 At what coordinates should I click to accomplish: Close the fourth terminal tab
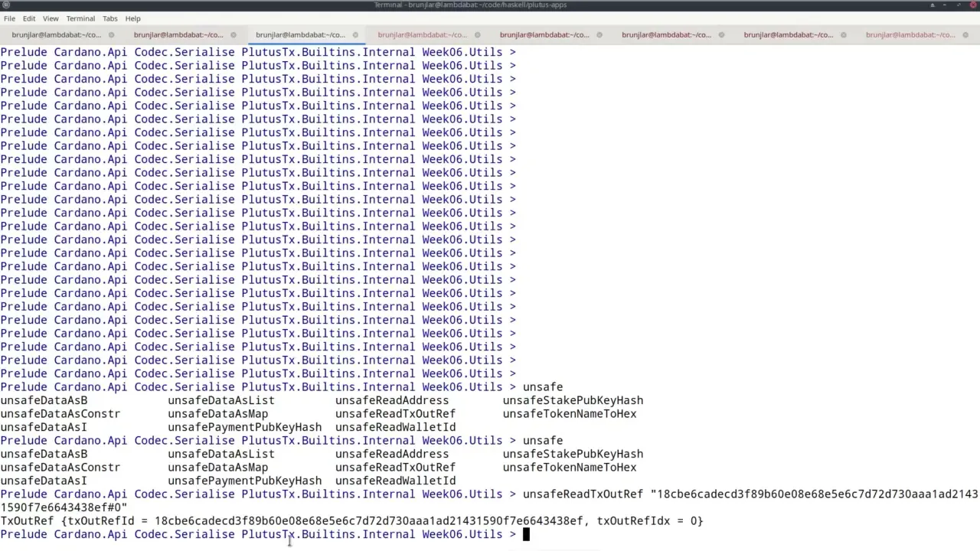(478, 35)
